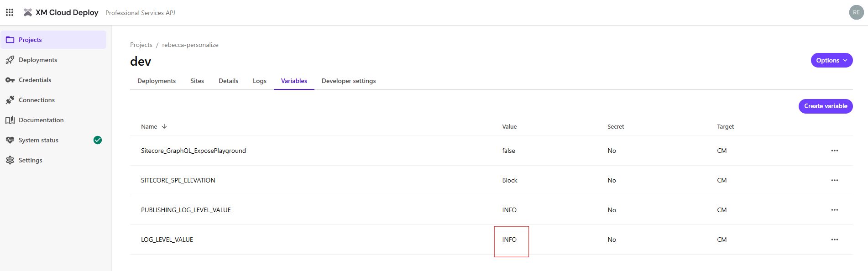The image size is (868, 271).
Task: Open rebecca-personalize breadcrumb link
Action: pyautogui.click(x=190, y=45)
